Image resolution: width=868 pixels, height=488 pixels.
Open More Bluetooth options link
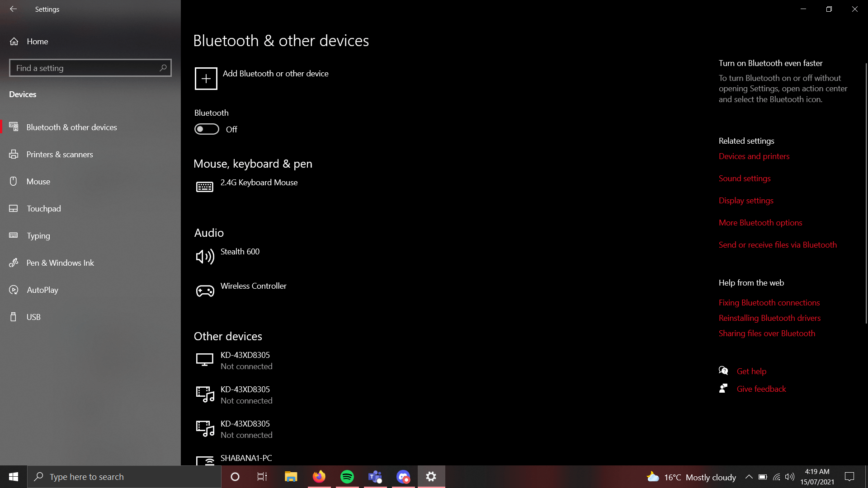point(760,222)
